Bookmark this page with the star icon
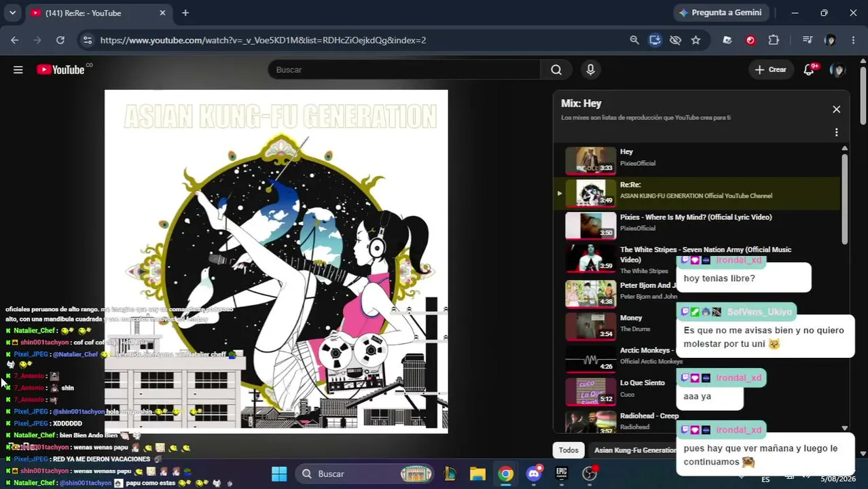Screen dimensions: 868x489 pos(695,40)
